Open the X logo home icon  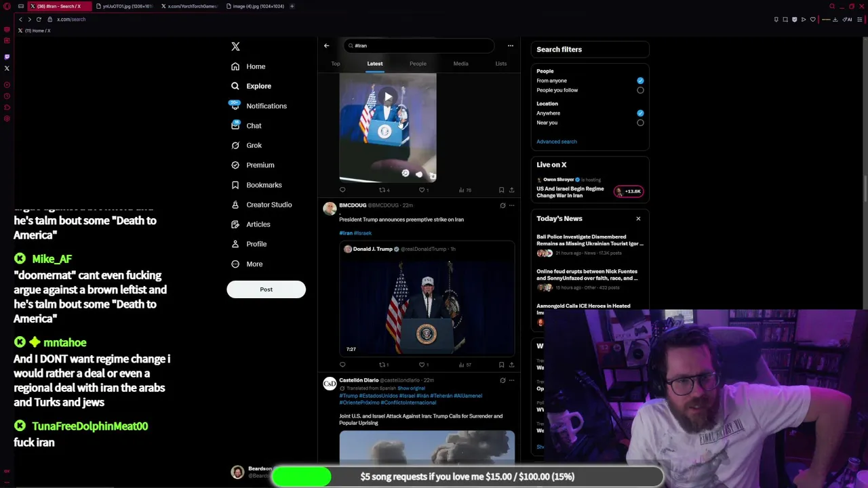click(235, 47)
